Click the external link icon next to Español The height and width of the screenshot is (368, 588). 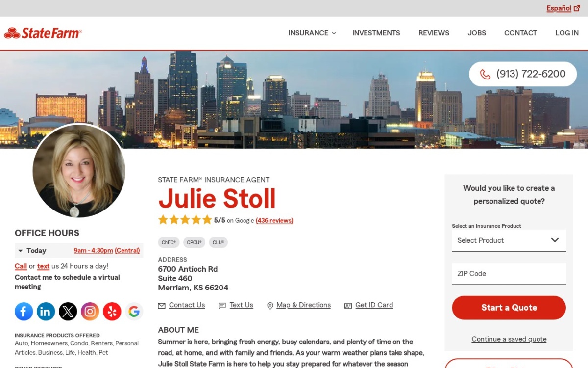577,8
